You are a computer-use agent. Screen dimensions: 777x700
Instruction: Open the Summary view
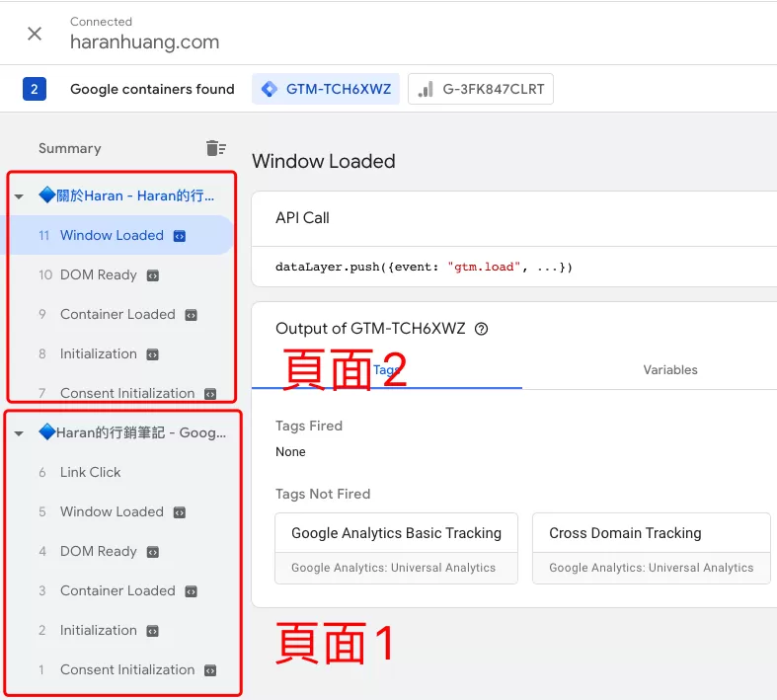click(70, 148)
